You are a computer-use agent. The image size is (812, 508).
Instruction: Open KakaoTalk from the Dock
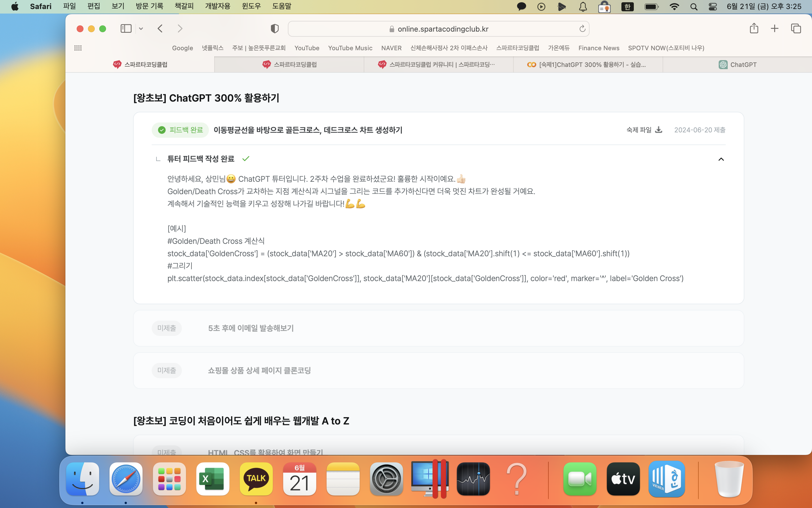point(256,479)
